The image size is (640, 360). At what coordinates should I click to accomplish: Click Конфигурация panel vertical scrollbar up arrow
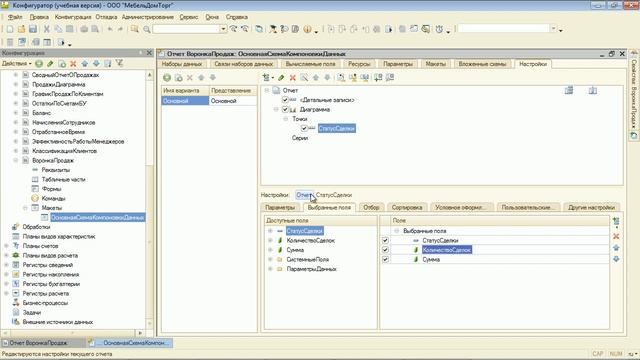149,75
